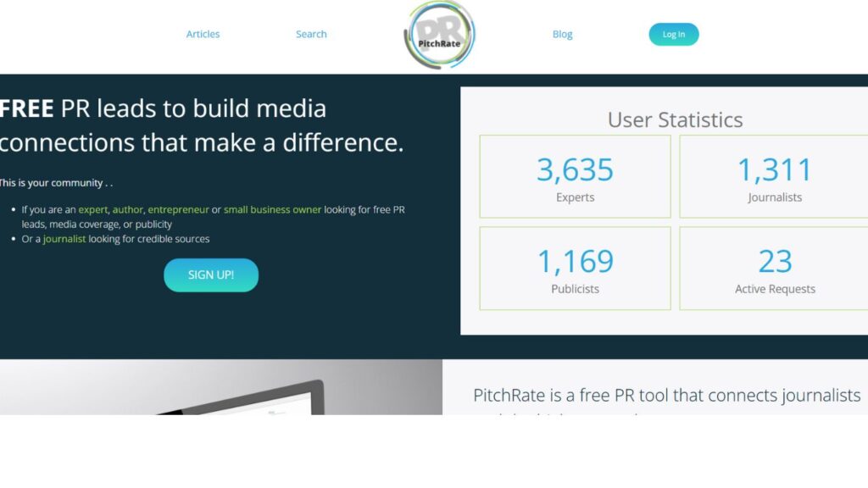868x488 pixels.
Task: Open the Search page from the navigation
Action: (311, 34)
